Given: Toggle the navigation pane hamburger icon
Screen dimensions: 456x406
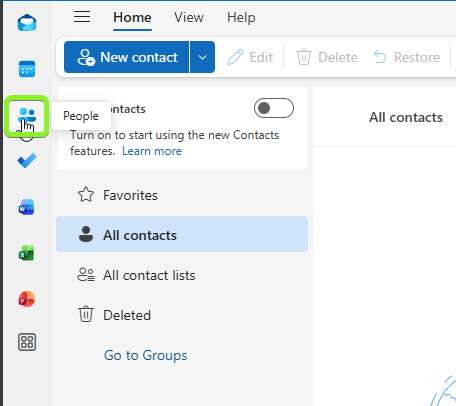Looking at the screenshot, I should pos(82,17).
